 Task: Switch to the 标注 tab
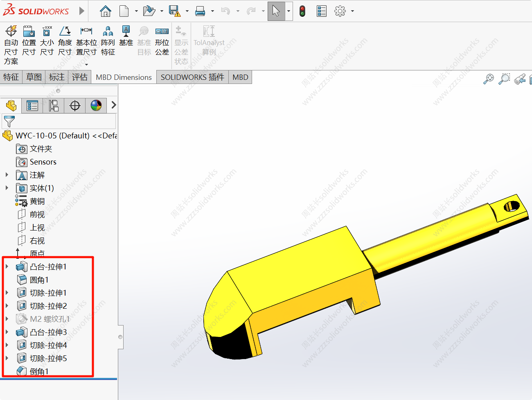click(x=57, y=77)
